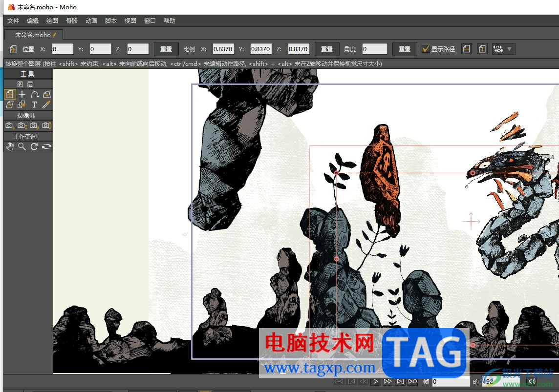Viewport: 559px width, 392px height.
Task: Select the Rotate Workspace tool
Action: [x=34, y=146]
